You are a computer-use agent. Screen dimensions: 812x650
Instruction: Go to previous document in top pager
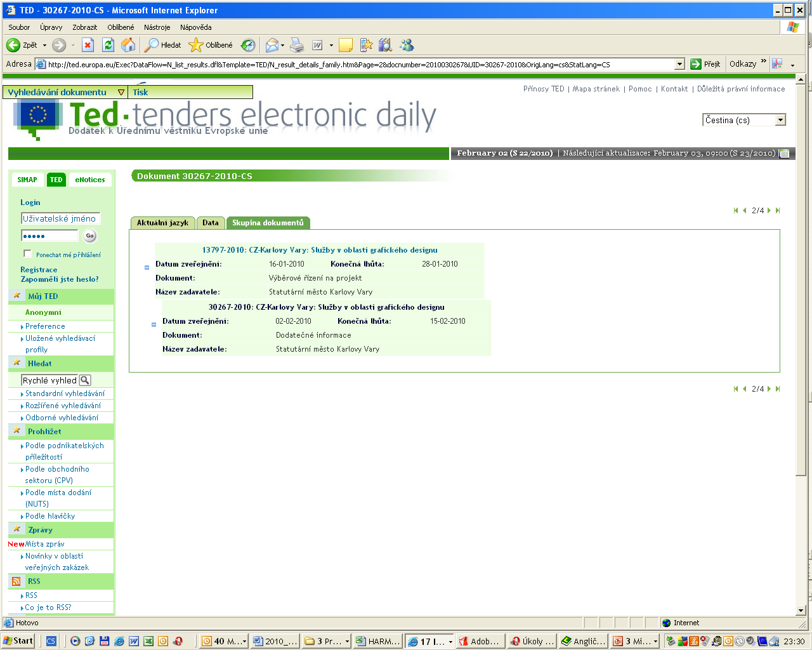(x=745, y=211)
